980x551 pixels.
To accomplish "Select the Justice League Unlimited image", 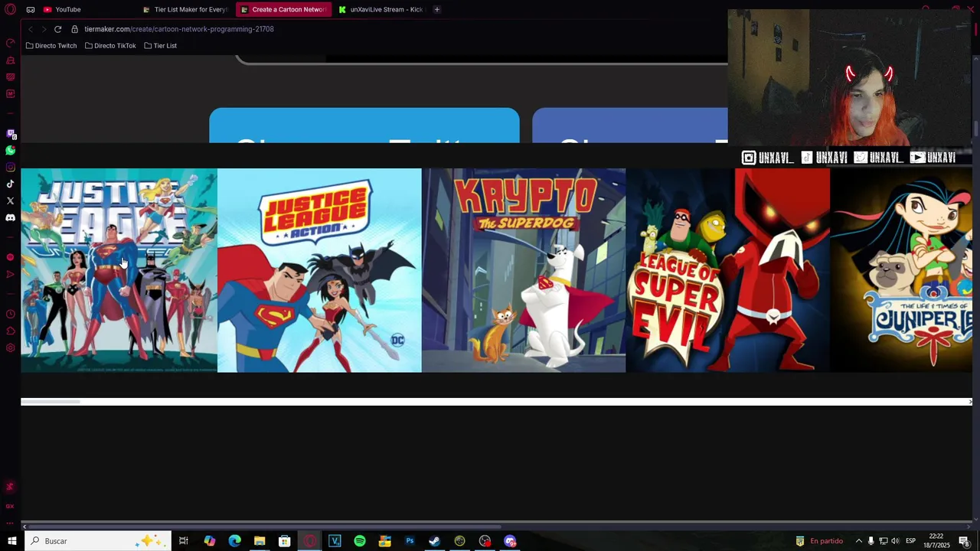I will point(119,270).
